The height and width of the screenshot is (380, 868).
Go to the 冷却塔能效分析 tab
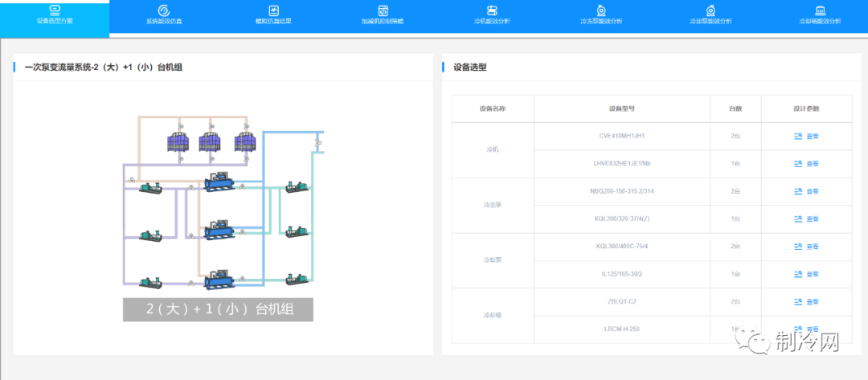click(820, 15)
